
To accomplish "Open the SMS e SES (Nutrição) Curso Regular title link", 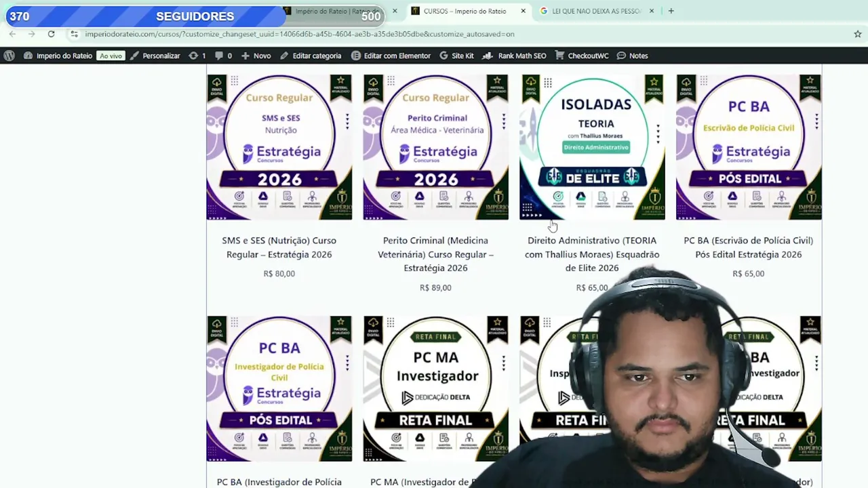I will pos(279,247).
